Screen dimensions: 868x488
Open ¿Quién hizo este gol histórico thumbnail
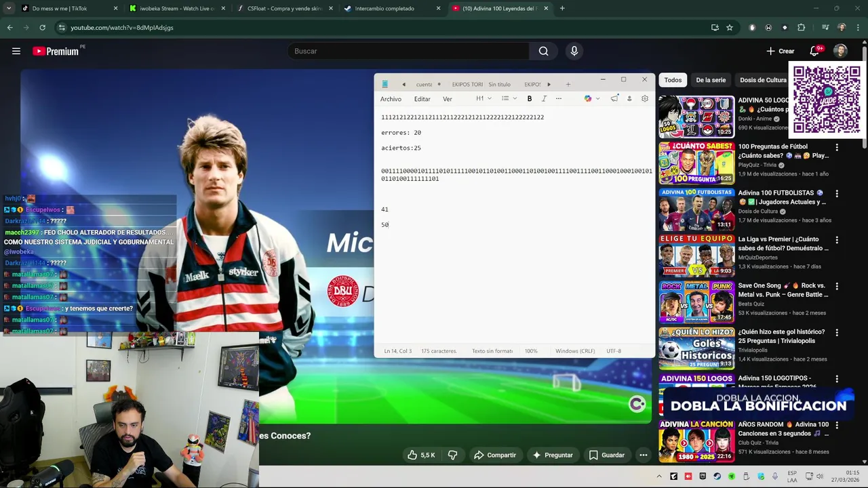tap(696, 348)
